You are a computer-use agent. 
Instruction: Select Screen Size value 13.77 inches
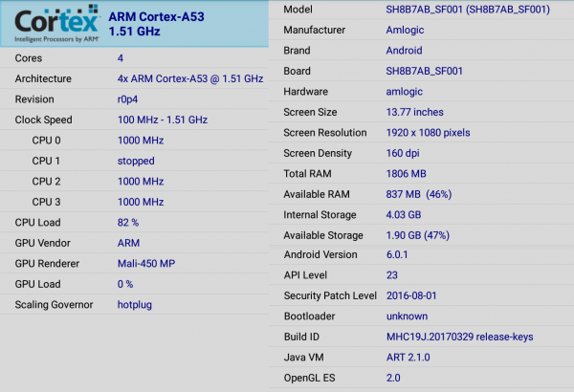pyautogui.click(x=414, y=112)
